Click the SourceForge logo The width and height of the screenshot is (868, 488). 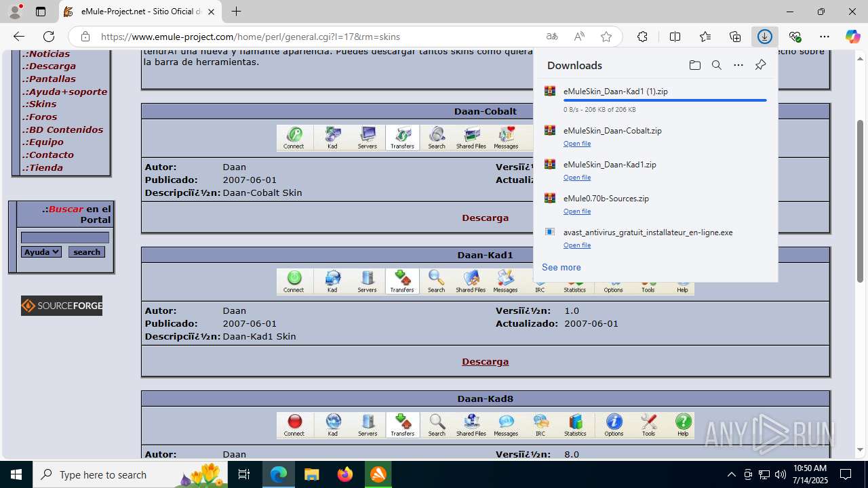coord(62,306)
